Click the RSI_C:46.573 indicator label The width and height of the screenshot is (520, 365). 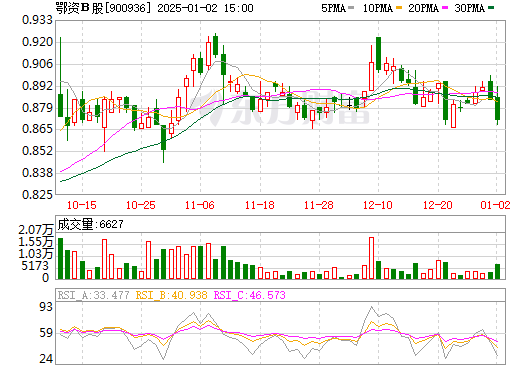pos(250,295)
